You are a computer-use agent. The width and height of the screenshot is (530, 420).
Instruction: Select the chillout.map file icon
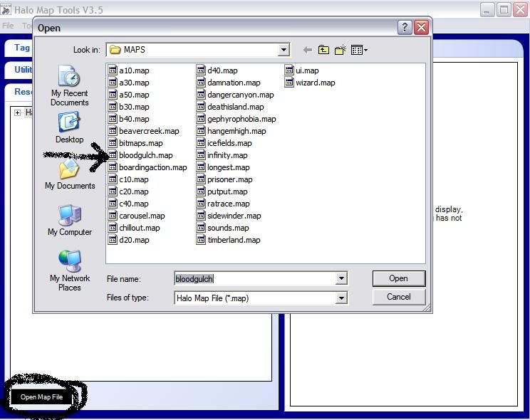[x=113, y=228]
